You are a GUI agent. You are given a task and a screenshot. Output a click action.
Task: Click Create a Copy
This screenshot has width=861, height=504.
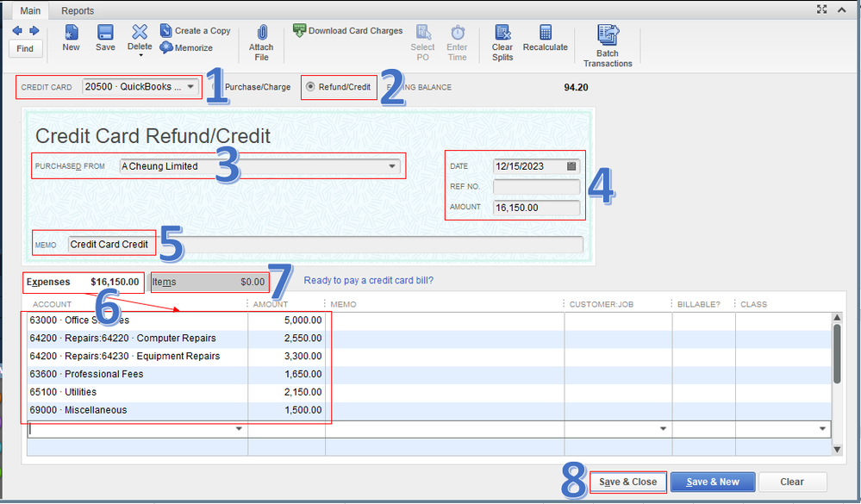coord(195,31)
